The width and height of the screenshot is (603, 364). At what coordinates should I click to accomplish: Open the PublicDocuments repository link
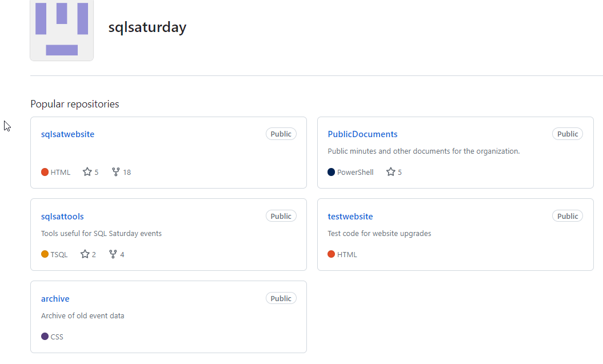[362, 134]
